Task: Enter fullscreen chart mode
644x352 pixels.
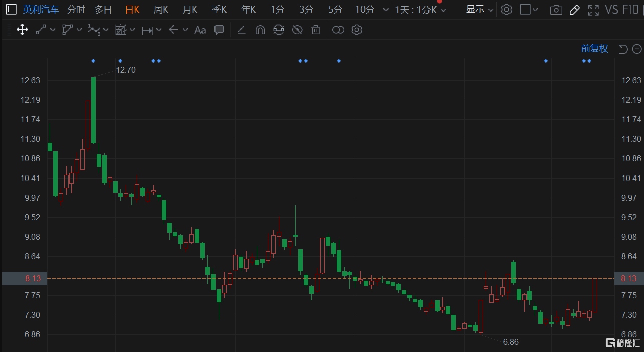Action: pyautogui.click(x=593, y=9)
